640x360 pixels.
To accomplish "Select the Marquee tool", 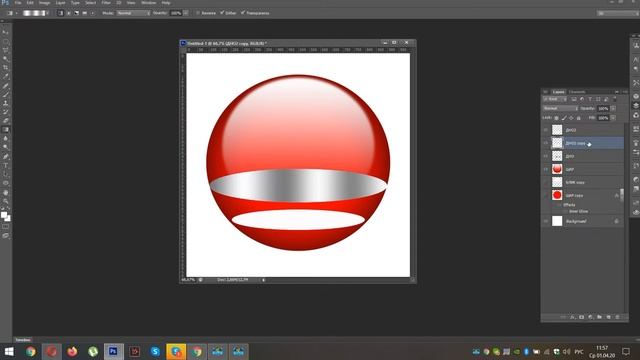I will 5,41.
